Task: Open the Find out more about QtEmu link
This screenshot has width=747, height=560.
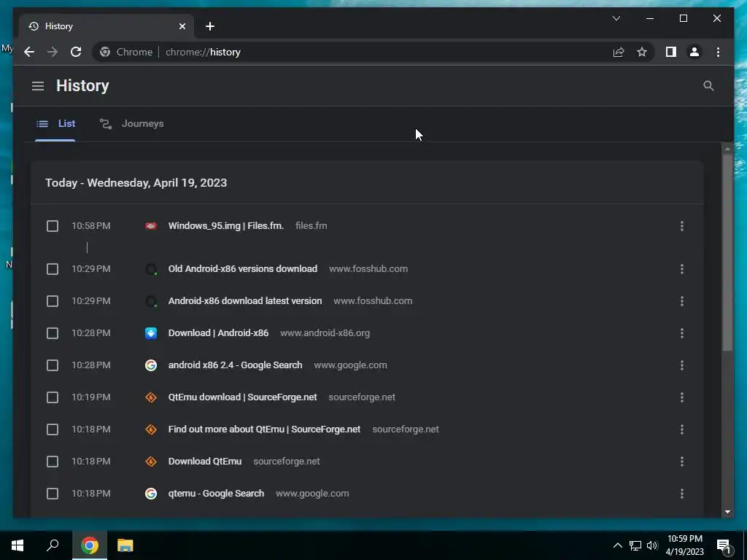Action: (x=264, y=429)
